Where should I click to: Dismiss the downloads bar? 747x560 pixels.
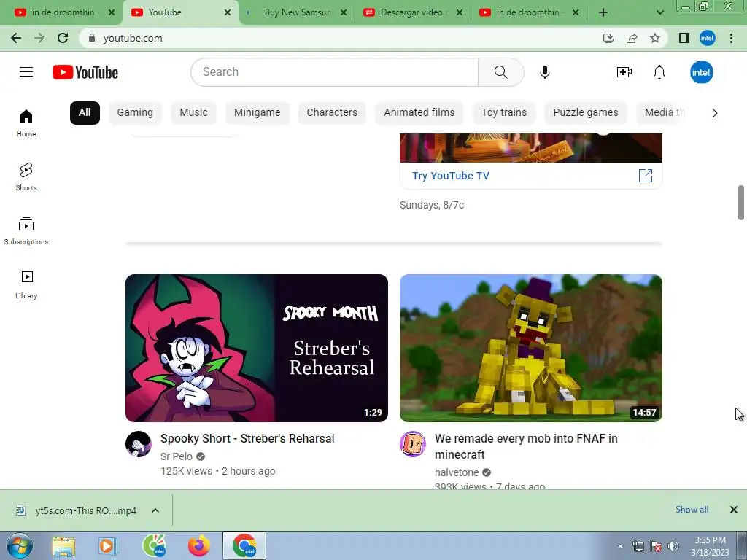734,510
